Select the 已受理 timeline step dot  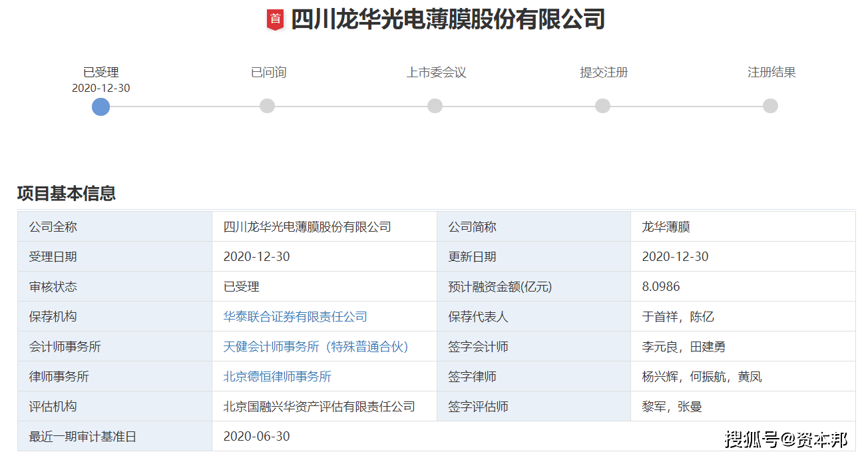coord(101,107)
